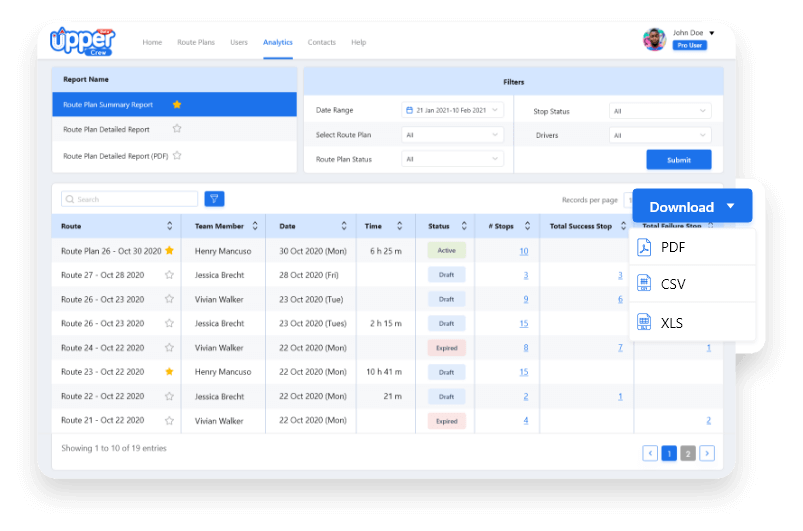
Task: Sort table by Time column
Action: point(399,226)
